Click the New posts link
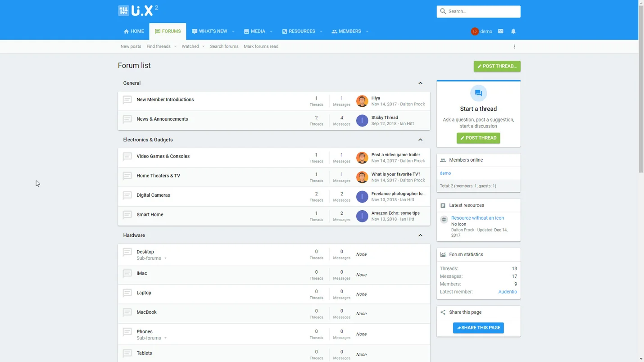This screenshot has width=644, height=362. [131, 46]
